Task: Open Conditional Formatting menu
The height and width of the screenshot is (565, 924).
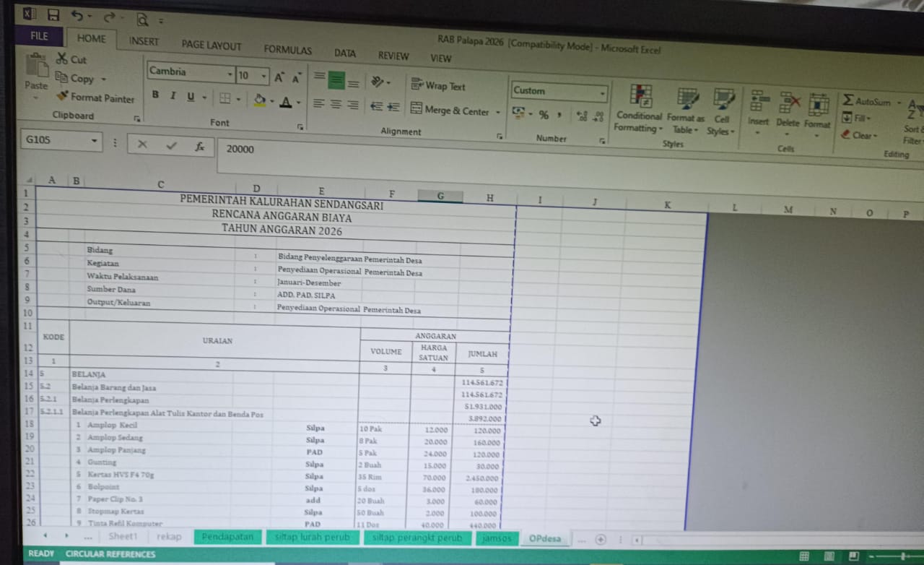Action: tap(639, 109)
